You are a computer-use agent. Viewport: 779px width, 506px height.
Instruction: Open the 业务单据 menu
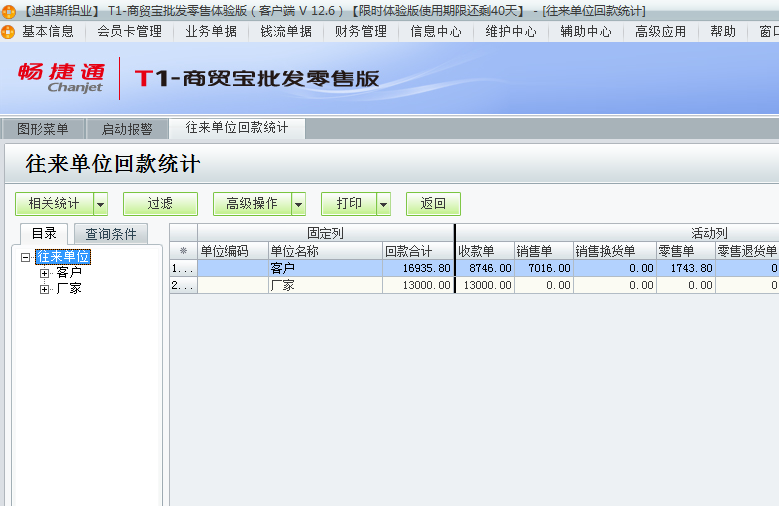(x=211, y=32)
